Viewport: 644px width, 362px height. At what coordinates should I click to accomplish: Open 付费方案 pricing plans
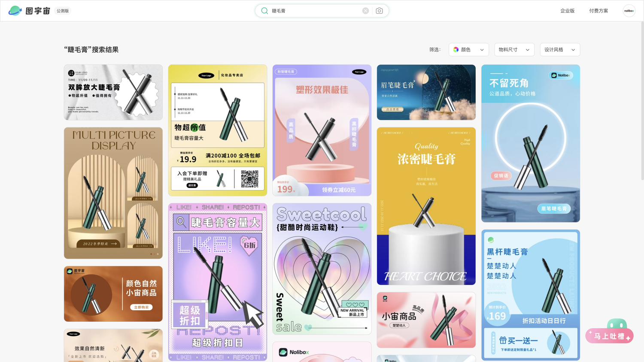[598, 11]
